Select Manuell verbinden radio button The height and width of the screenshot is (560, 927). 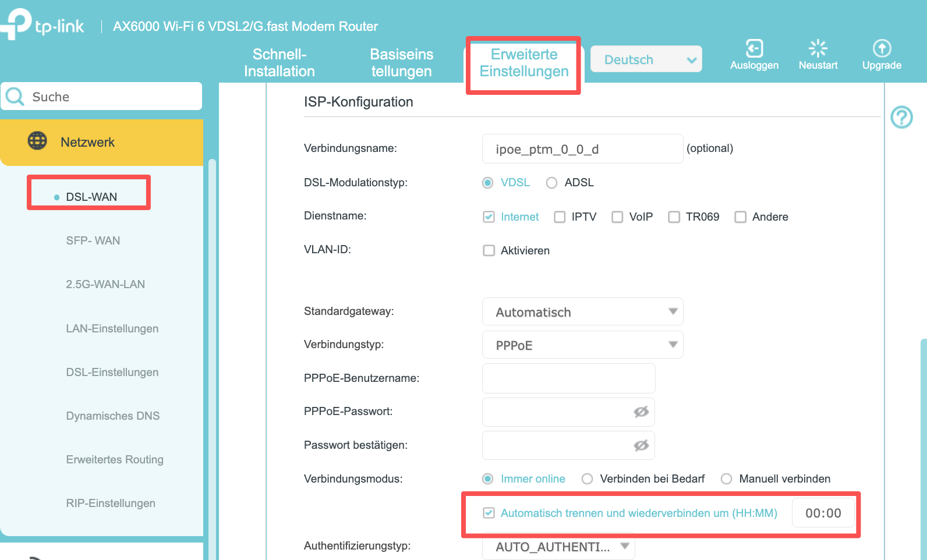(x=726, y=479)
